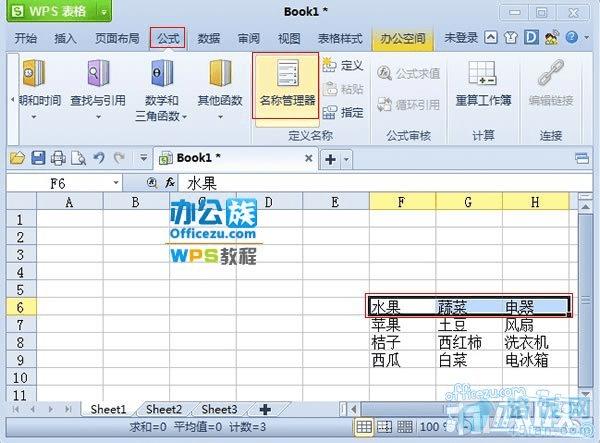Switch to the reading layout view icon
The image size is (600, 443).
[405, 427]
